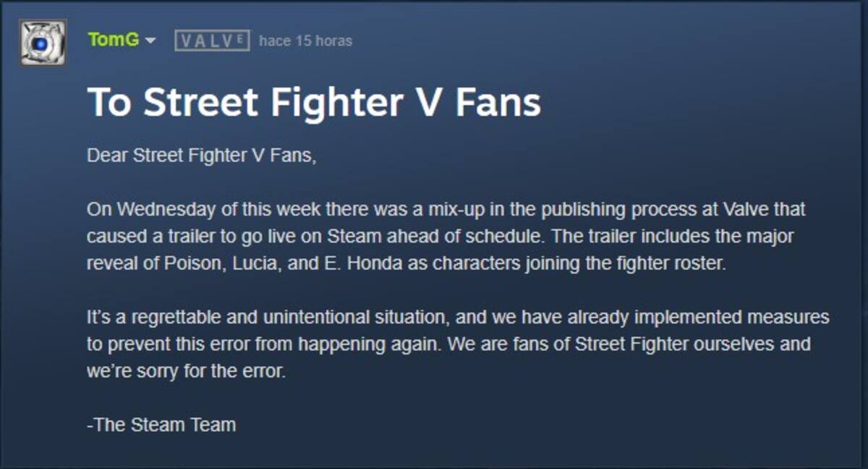
Task: Open the TomG username profile link
Action: pos(114,40)
